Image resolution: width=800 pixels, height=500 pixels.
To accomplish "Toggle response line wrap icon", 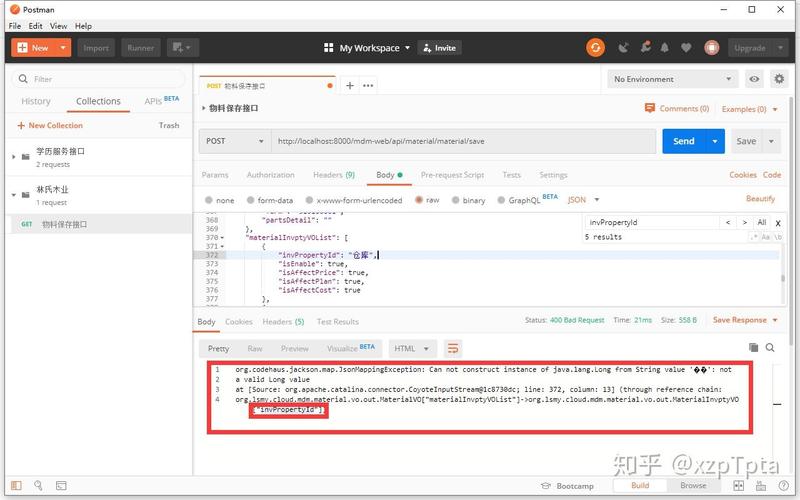I will click(453, 348).
